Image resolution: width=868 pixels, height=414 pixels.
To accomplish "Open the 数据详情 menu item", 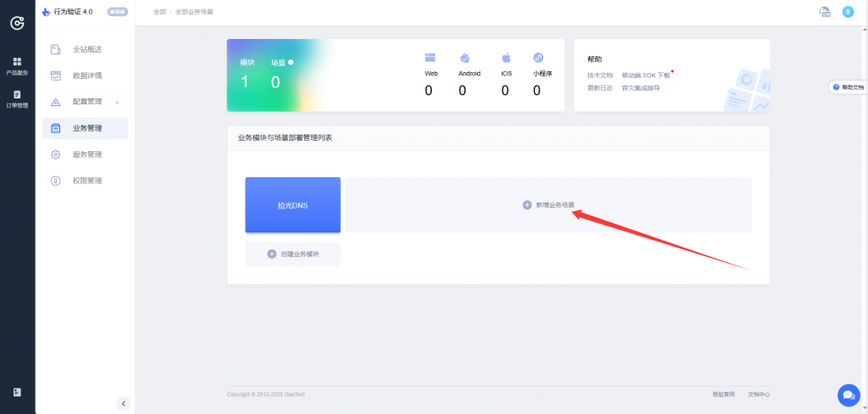I will 87,76.
